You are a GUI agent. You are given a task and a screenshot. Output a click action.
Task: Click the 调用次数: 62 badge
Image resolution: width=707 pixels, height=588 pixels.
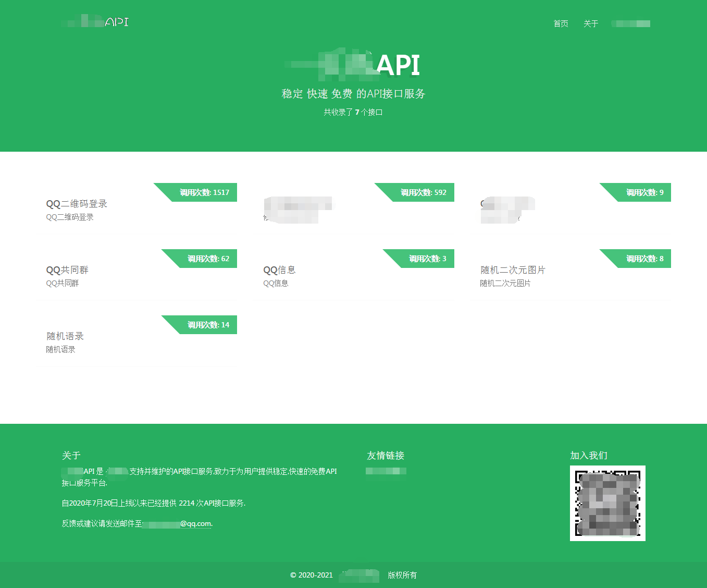point(209,259)
